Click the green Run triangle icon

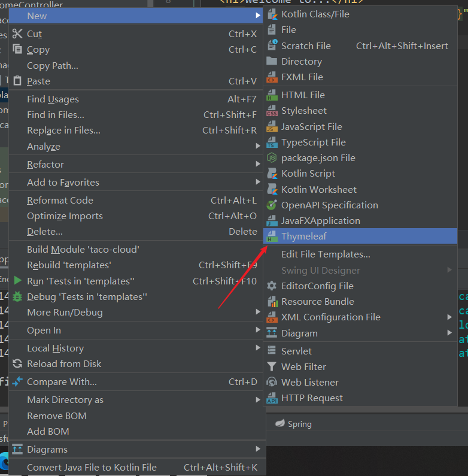coord(17,280)
